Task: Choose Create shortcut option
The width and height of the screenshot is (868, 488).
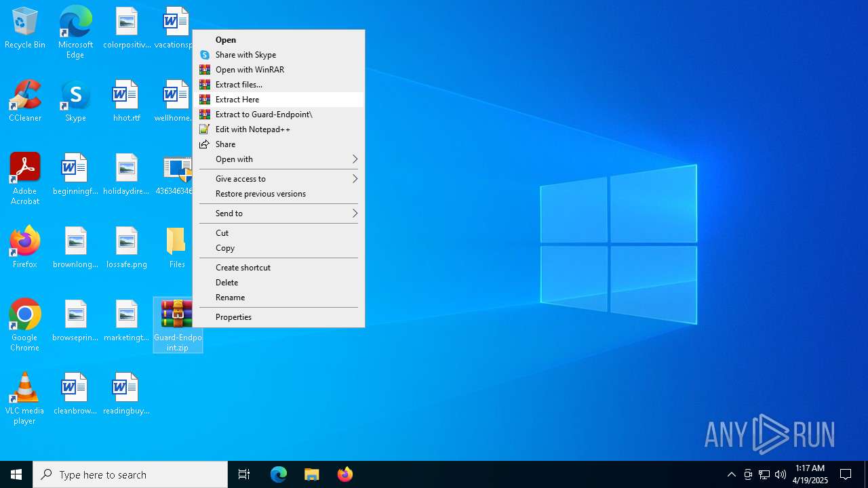Action: [279, 268]
